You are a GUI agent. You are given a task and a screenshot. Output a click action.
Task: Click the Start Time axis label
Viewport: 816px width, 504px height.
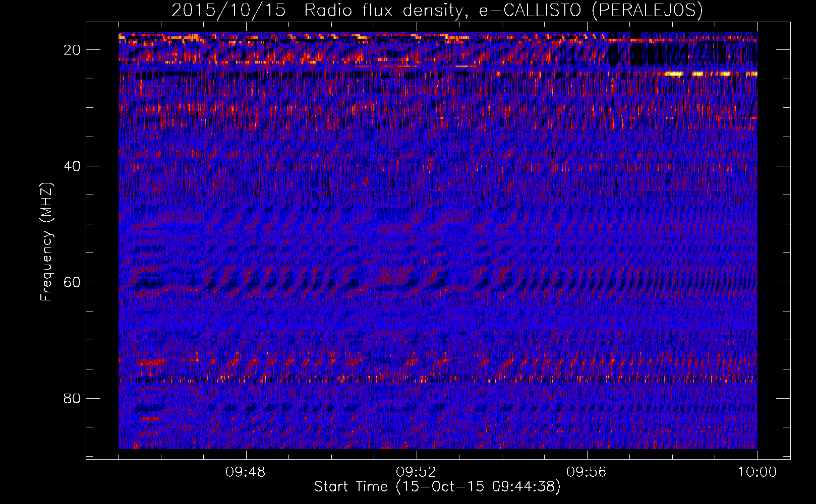[437, 487]
